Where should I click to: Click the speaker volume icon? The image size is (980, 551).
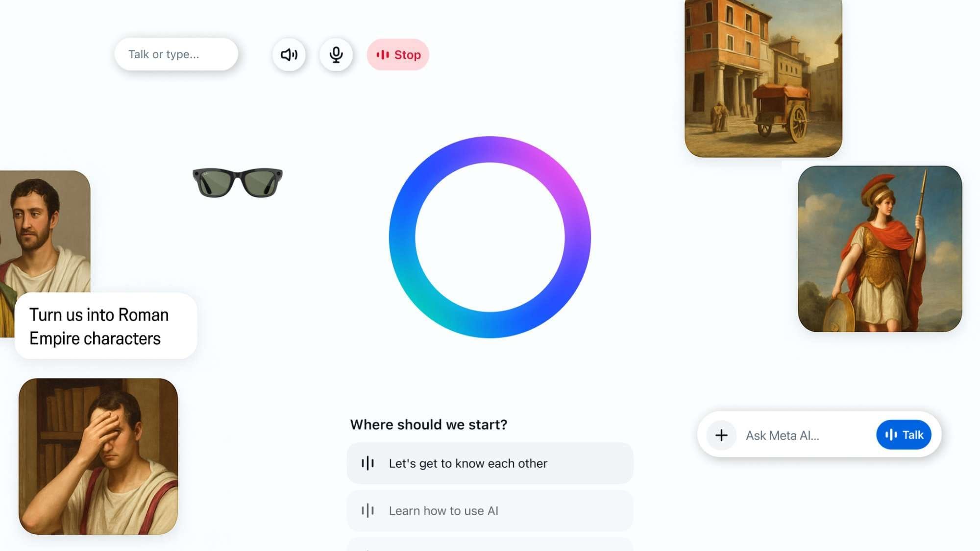pyautogui.click(x=289, y=54)
